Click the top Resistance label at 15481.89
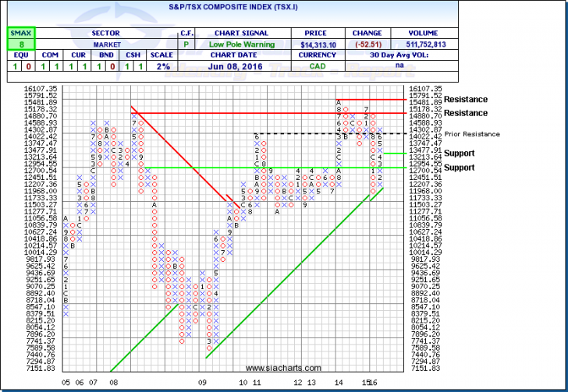The height and width of the screenshot is (392, 568). [465, 100]
